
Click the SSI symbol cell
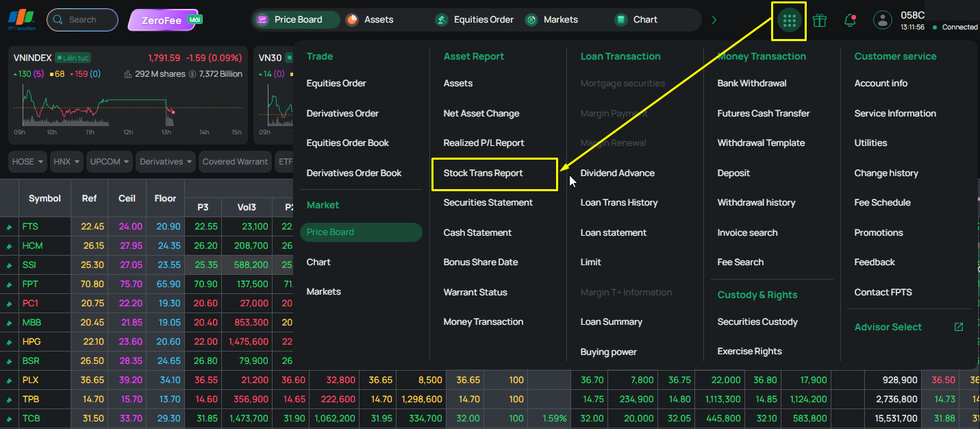click(45, 265)
